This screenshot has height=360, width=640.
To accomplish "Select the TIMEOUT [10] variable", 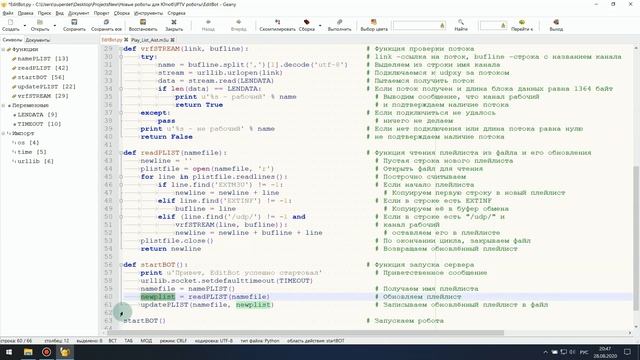I will [39, 124].
